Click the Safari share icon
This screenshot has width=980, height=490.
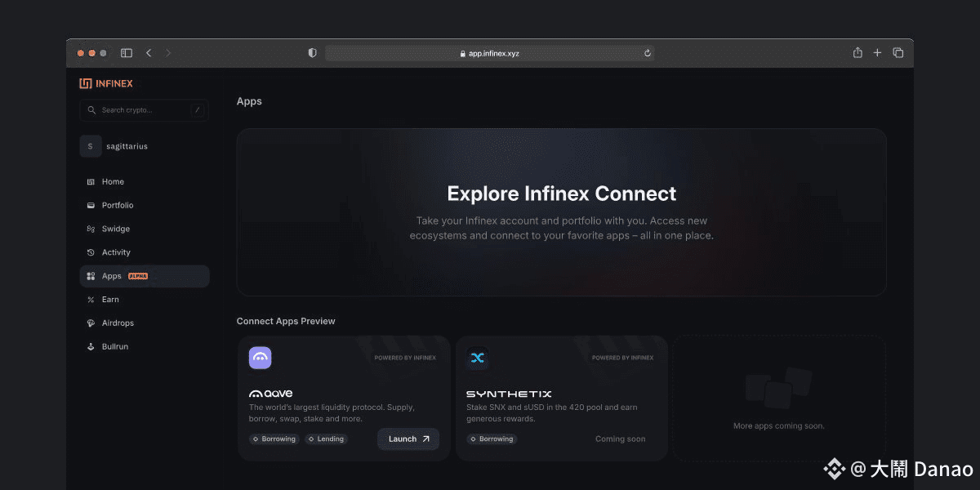point(857,53)
